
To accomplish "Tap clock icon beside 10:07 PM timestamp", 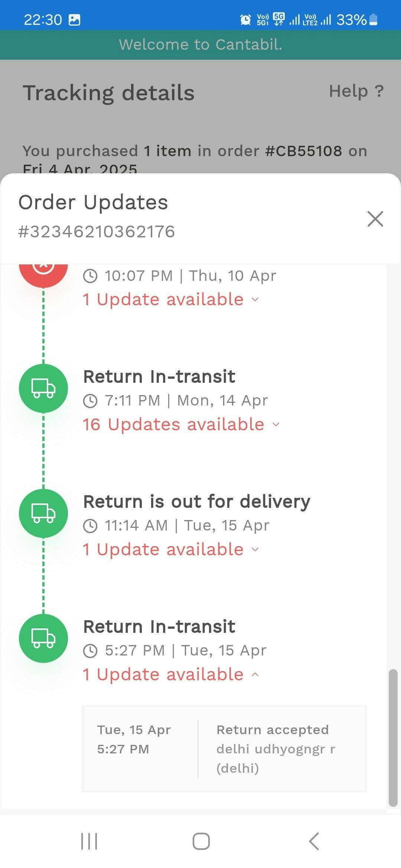I will point(90,276).
